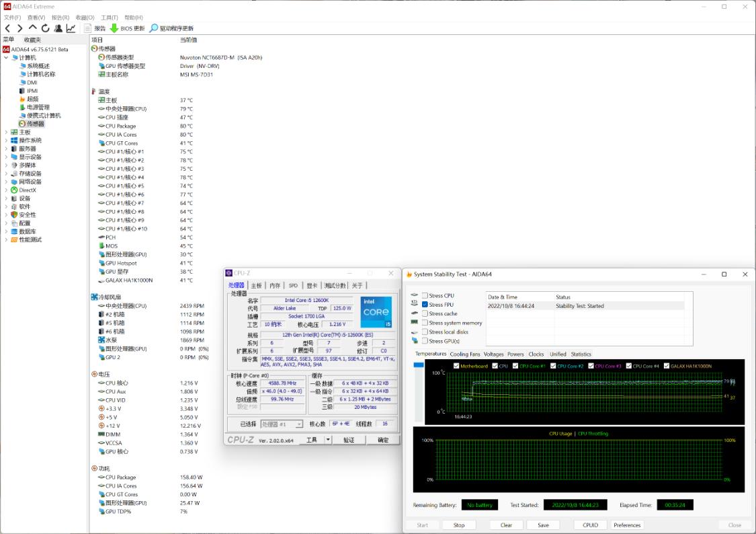Open the chart/graph icon in the AIDA64 toolbar
Screen dimensions: 756x534
(x=71, y=28)
